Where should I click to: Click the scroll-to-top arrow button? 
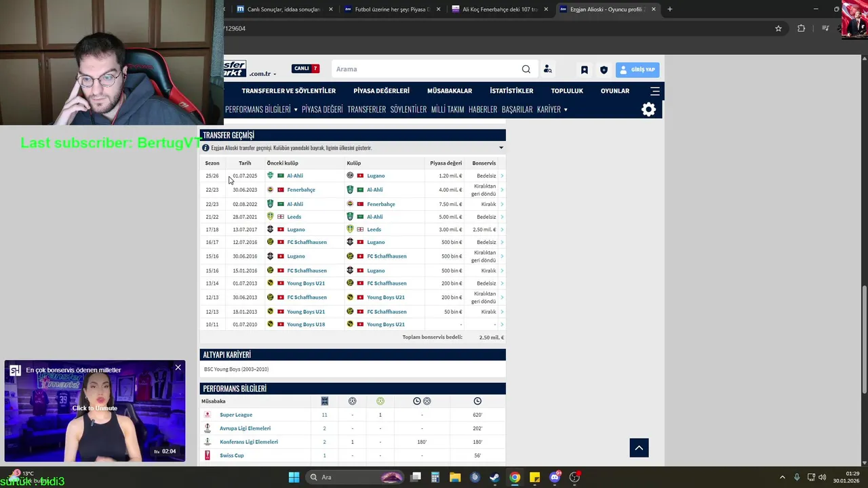pyautogui.click(x=639, y=447)
